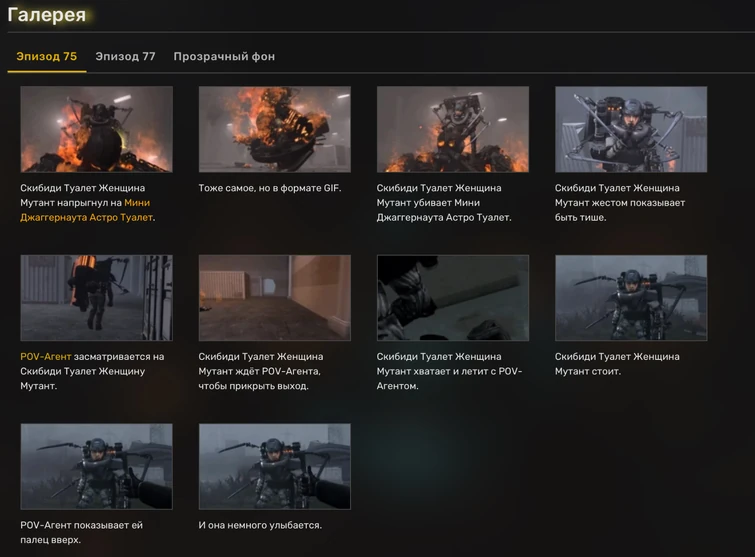Click caption Мутант убивает Мини Джаггернаута
The width and height of the screenshot is (755, 557).
tap(444, 203)
